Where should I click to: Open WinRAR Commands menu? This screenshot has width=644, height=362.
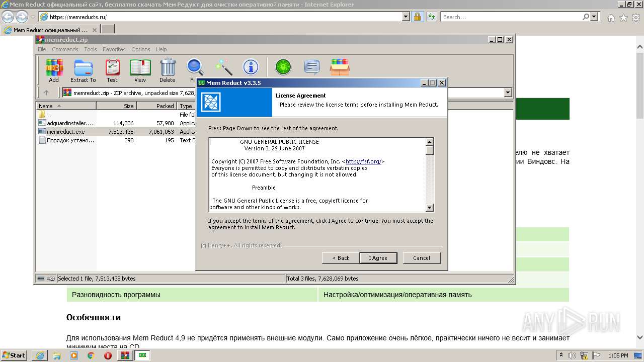[65, 49]
